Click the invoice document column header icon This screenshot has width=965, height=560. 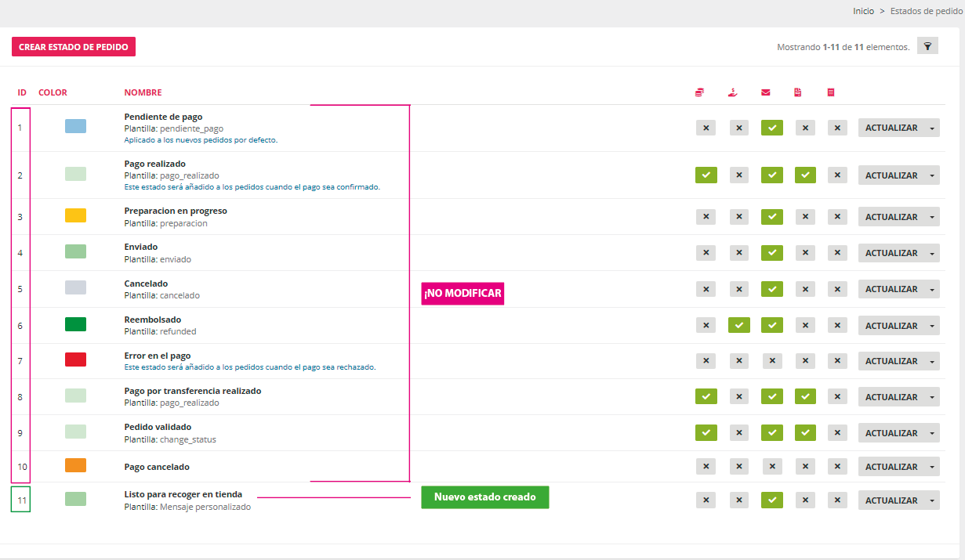[798, 92]
